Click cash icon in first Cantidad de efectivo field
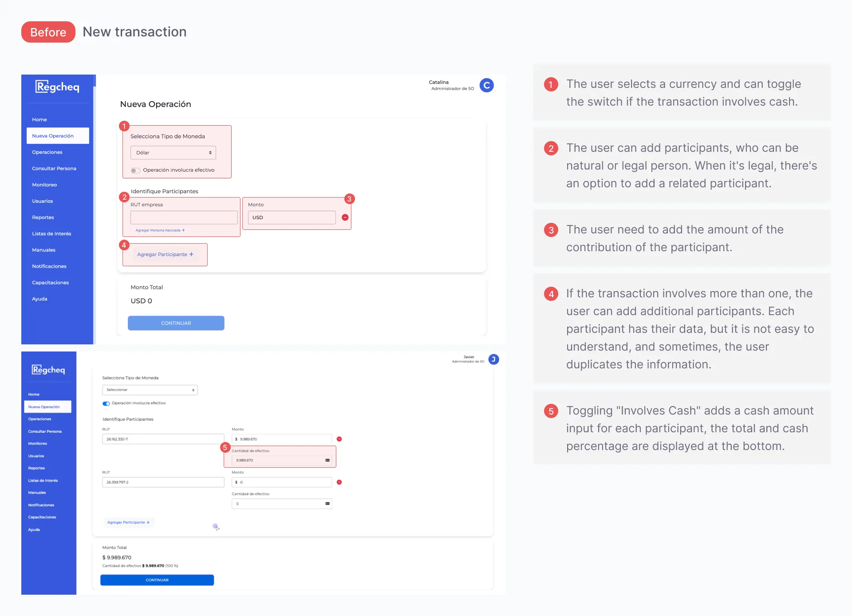Screen dimensions: 852x616 (327, 460)
